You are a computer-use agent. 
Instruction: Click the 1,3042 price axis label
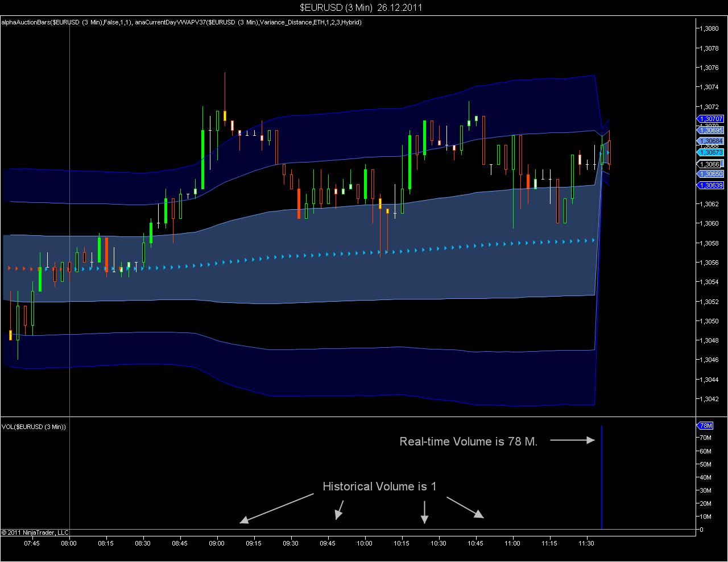(x=709, y=399)
